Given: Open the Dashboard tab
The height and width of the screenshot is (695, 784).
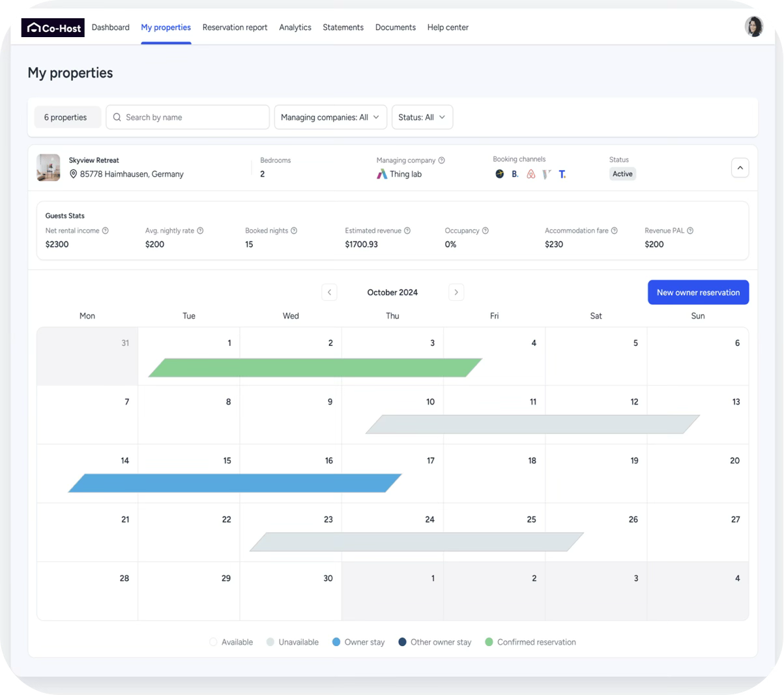Looking at the screenshot, I should (x=111, y=27).
